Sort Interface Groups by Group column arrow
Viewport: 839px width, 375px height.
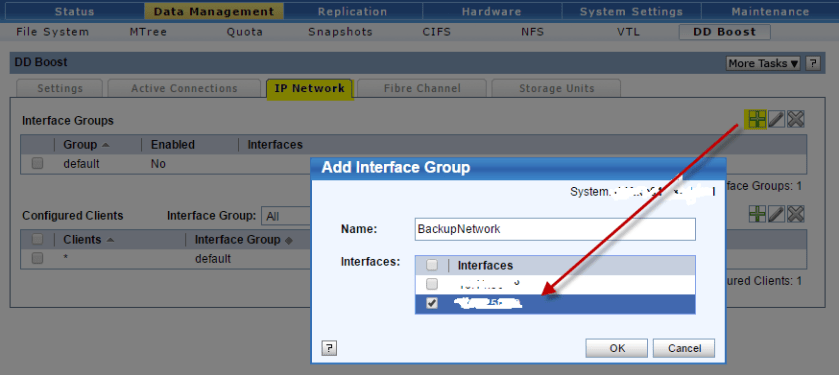point(105,145)
